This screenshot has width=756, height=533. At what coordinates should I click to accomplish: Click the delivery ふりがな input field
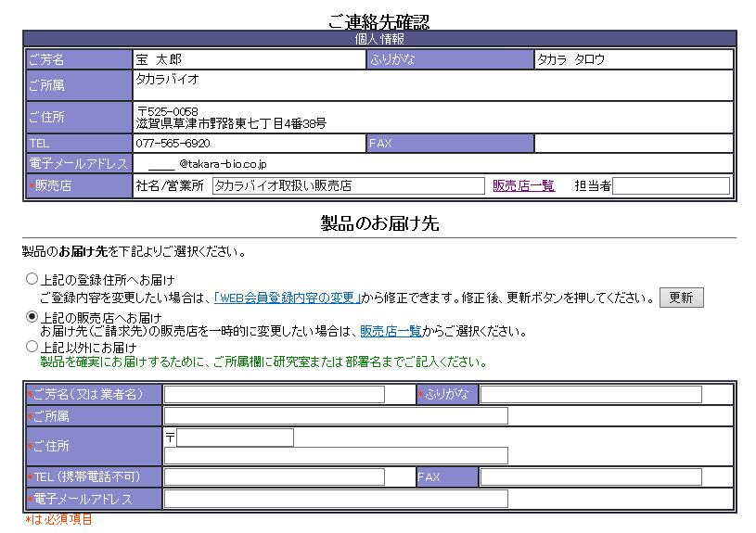(591, 394)
